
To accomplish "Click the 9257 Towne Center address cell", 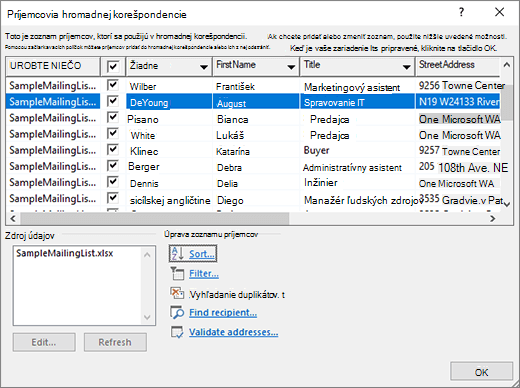I will coord(458,151).
